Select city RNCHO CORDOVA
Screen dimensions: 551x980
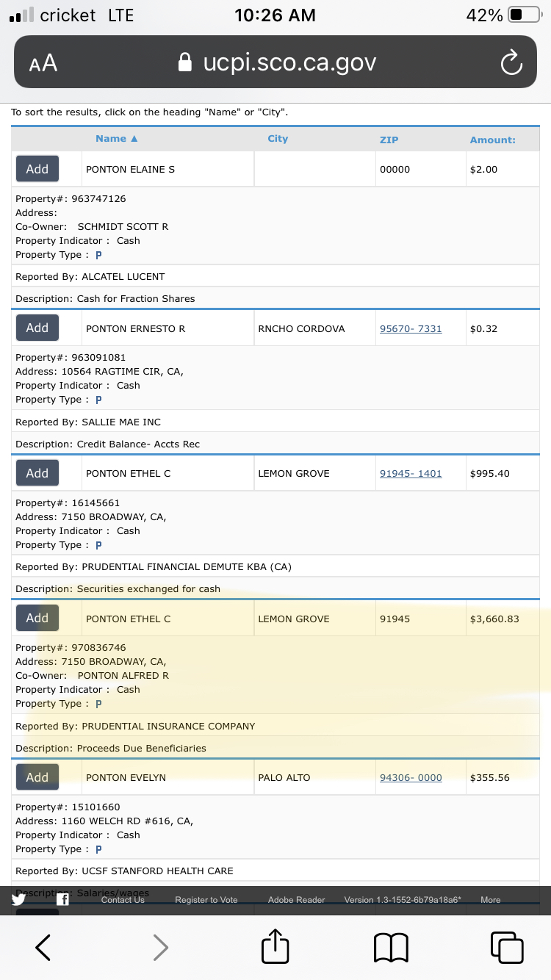coord(301,329)
